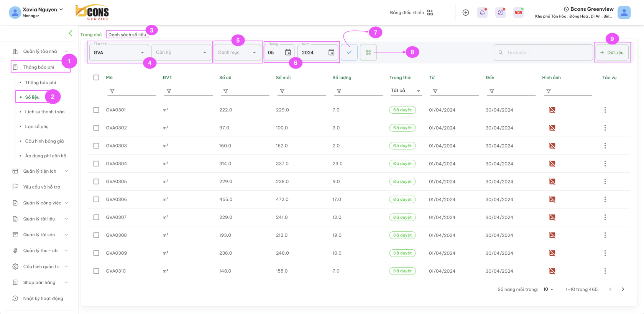Open the Hình ảnh column filter icon
This screenshot has width=644, height=314.
549,91
